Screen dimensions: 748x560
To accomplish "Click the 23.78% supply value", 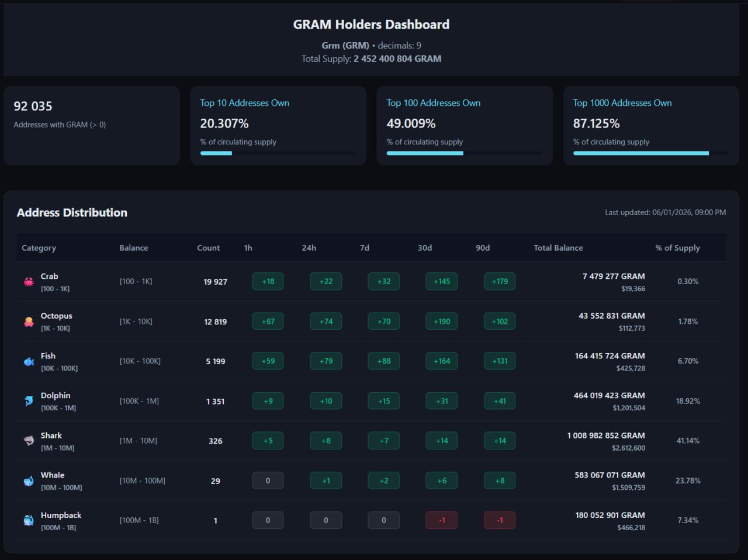I will pyautogui.click(x=688, y=481).
